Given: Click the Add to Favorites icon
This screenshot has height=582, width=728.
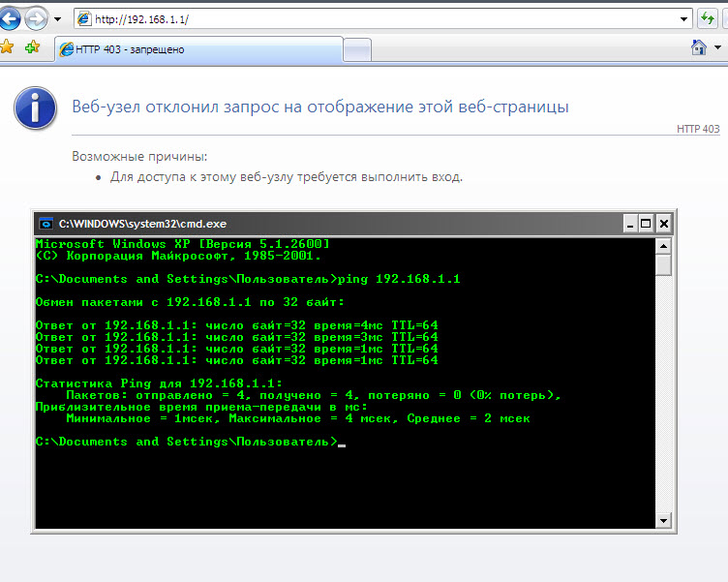Looking at the screenshot, I should click(x=32, y=46).
